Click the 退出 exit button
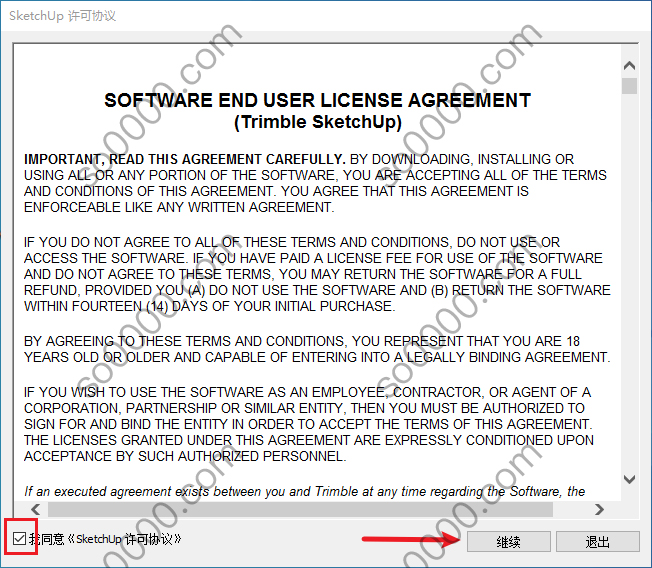652x568 pixels. (598, 541)
